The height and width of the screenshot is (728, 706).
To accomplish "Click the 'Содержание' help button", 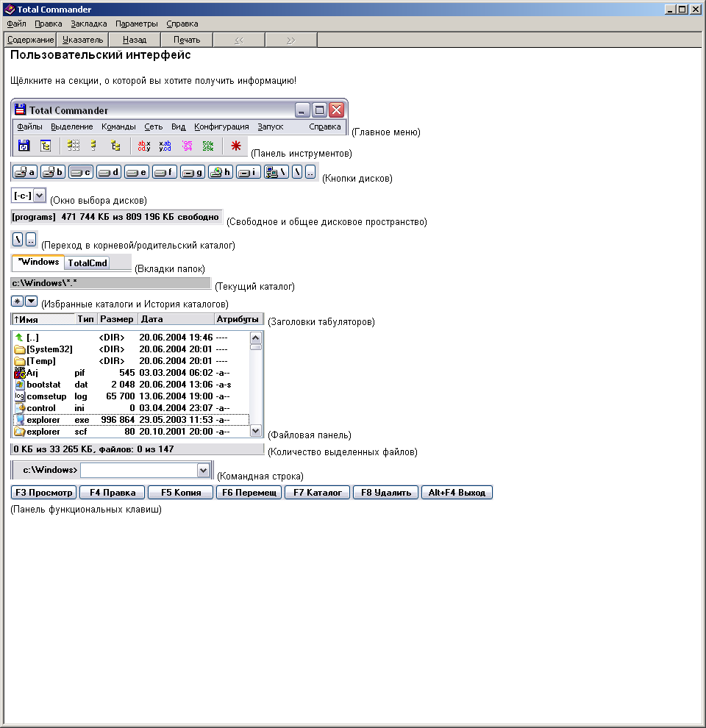I will click(30, 40).
